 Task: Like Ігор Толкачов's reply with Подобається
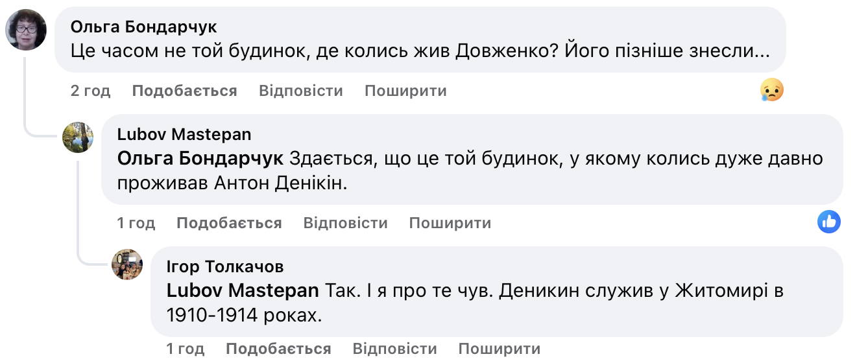click(278, 349)
